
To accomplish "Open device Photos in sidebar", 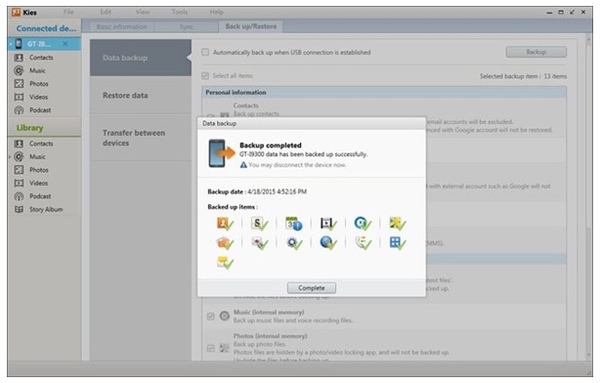I will pyautogui.click(x=39, y=83).
